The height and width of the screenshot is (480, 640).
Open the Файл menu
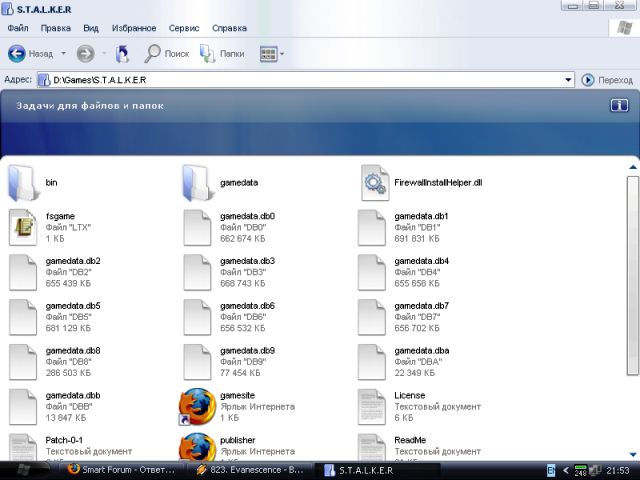(18, 28)
